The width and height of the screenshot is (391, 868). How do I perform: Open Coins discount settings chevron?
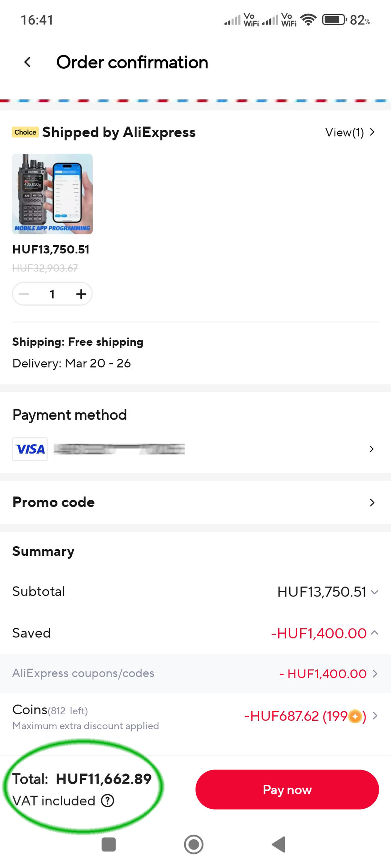[374, 716]
